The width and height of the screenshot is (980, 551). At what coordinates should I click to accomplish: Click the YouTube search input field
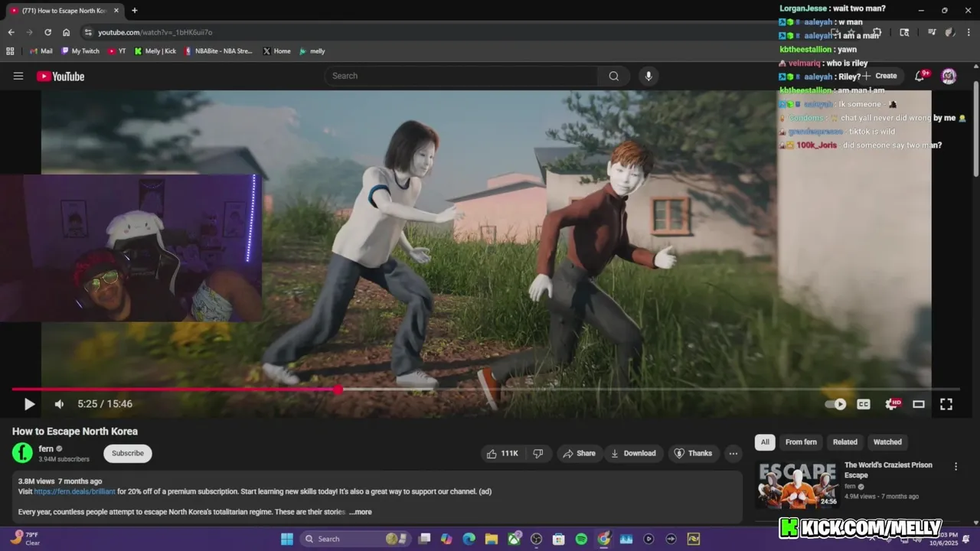tap(461, 76)
